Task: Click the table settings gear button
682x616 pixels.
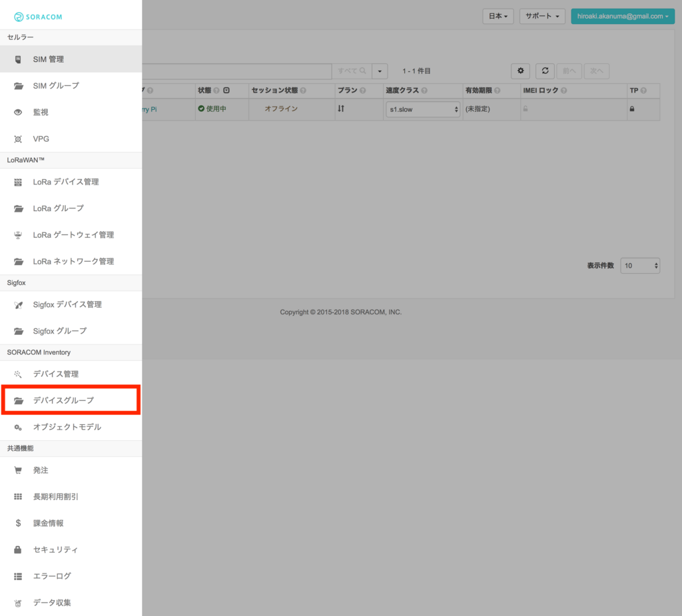Action: [x=520, y=71]
